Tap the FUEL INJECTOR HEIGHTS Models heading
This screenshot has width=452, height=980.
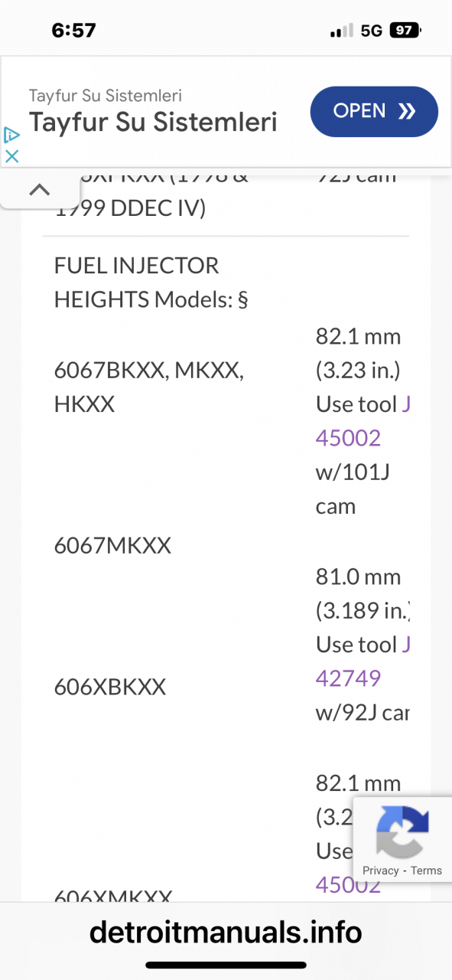click(x=151, y=283)
